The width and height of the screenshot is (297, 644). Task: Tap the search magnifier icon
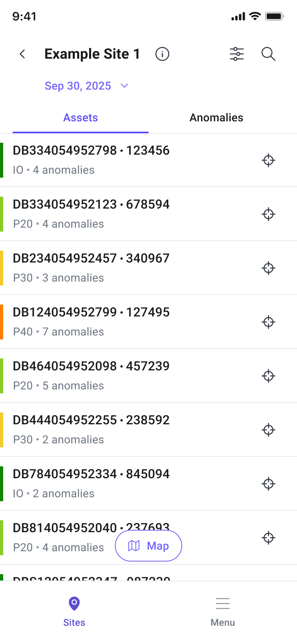(268, 54)
